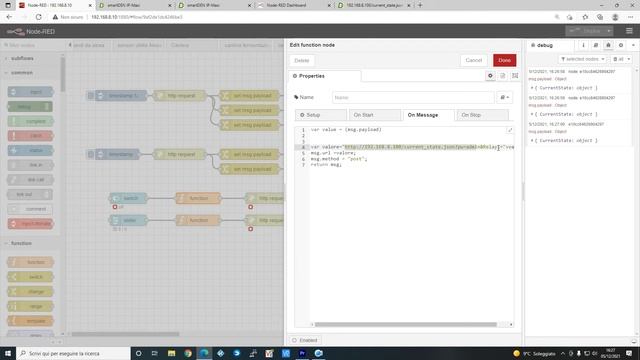
Task: Select the function node in palette
Action: pyautogui.click(x=31, y=262)
